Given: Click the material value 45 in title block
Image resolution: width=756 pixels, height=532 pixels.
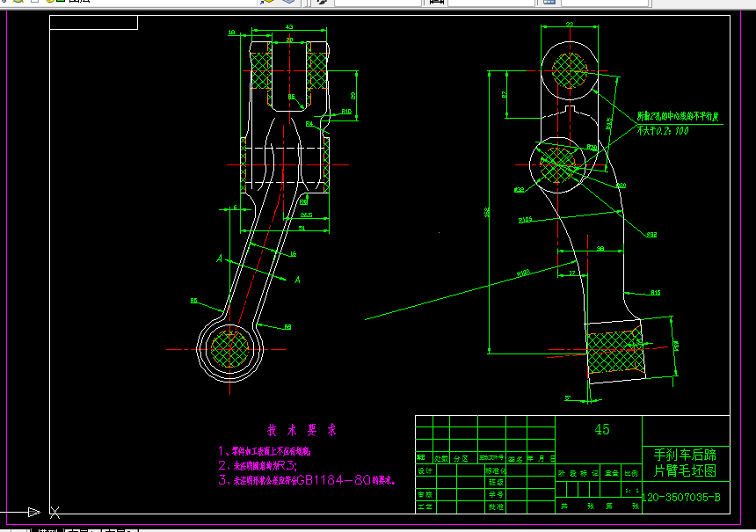Looking at the screenshot, I should pos(601,429).
